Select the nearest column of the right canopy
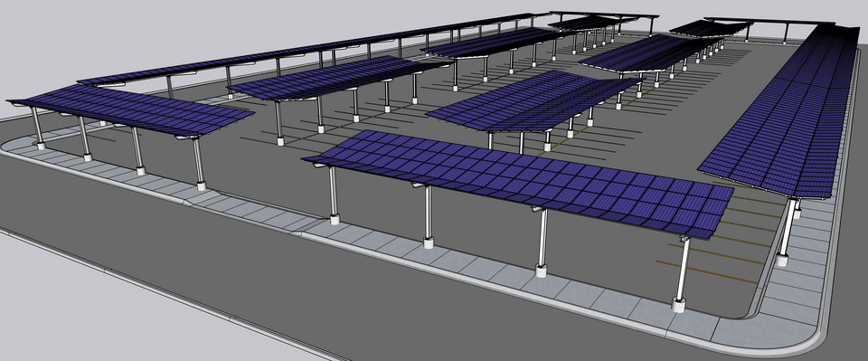This screenshot has height=361, width=868. 786,232
